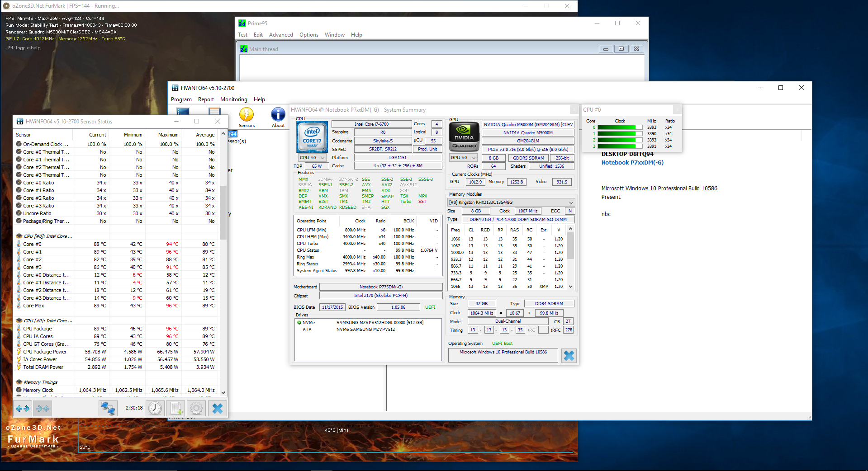Viewport: 868px width, 471px height.
Task: Click the Core 2 clock bar in CPU #0 panel
Action: point(620,140)
